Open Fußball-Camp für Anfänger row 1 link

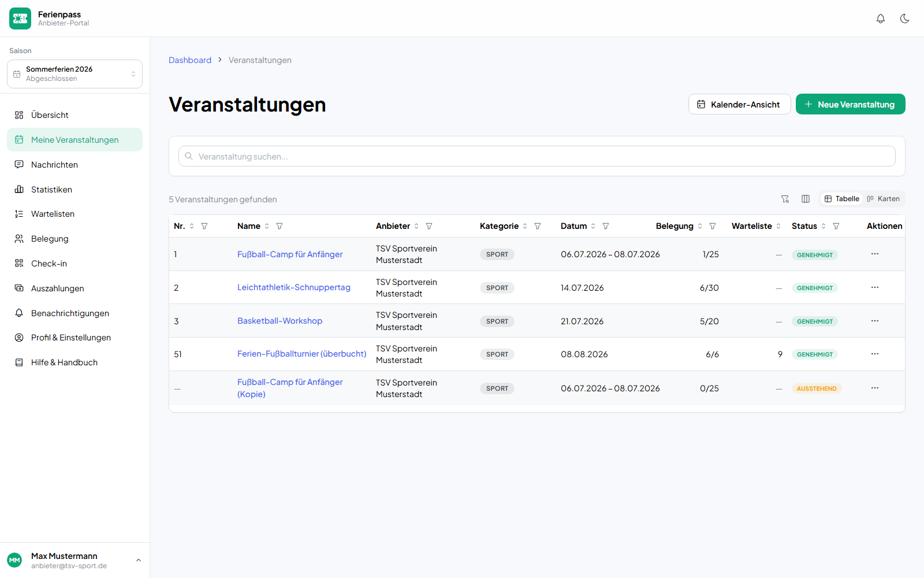tap(290, 254)
